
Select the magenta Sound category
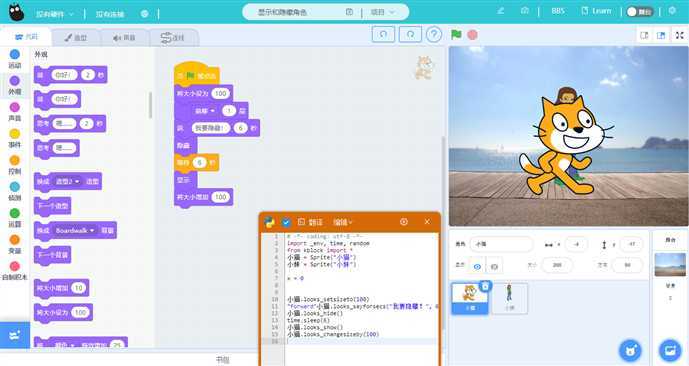click(x=15, y=112)
